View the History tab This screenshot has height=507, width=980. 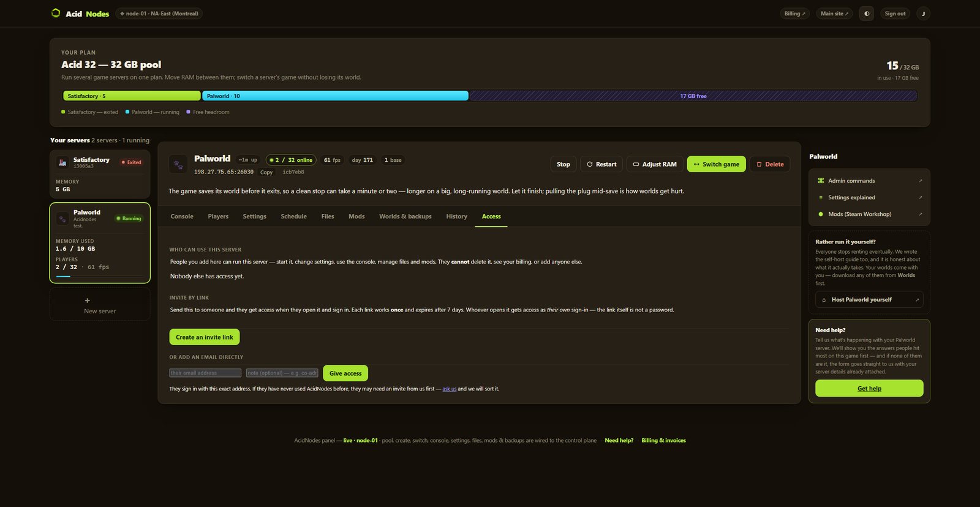pyautogui.click(x=456, y=216)
